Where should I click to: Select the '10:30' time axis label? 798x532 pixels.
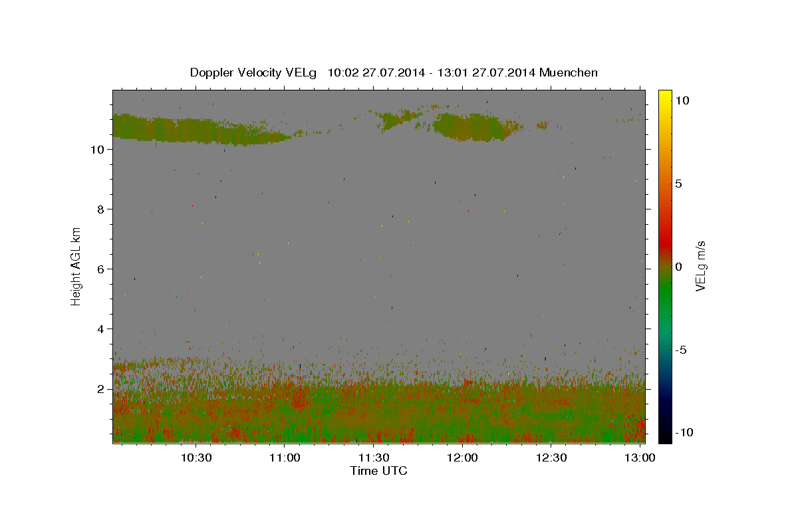196,458
